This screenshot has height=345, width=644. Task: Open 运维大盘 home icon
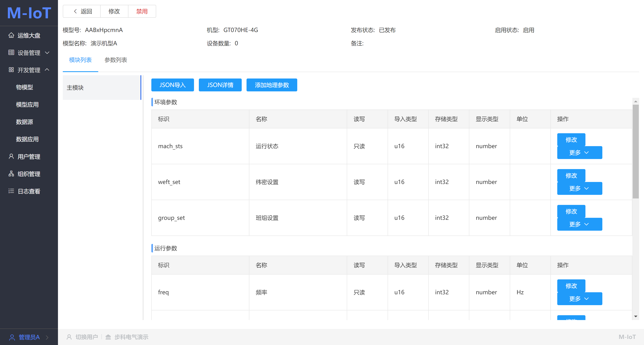pos(11,35)
